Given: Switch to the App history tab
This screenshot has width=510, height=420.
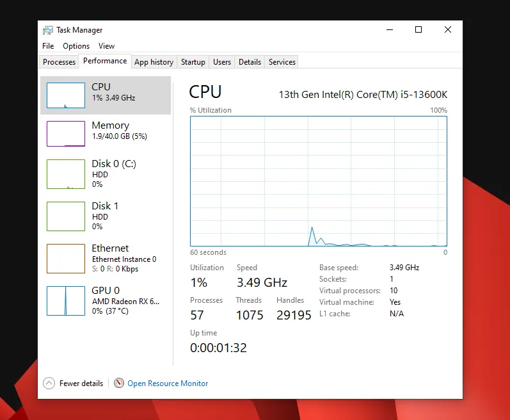Looking at the screenshot, I should pyautogui.click(x=154, y=62).
